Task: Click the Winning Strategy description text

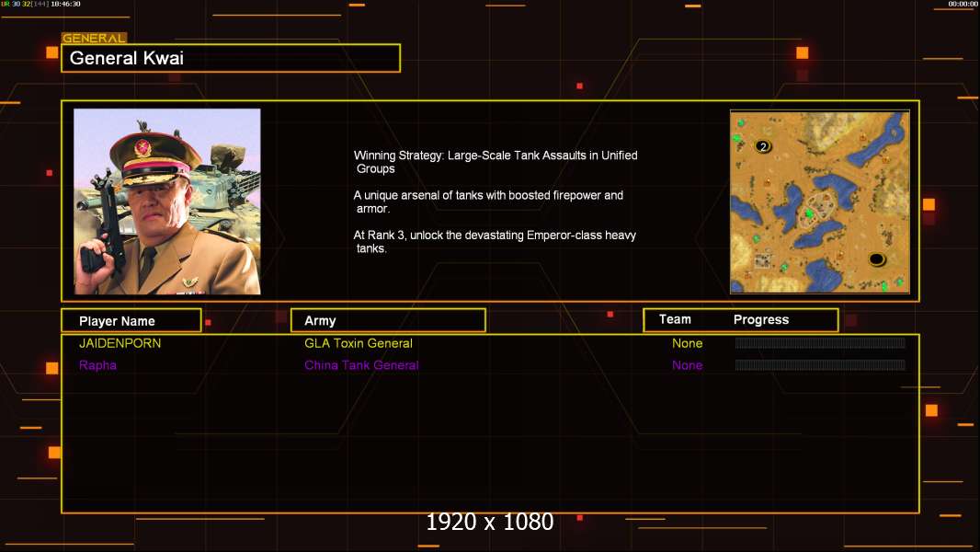Action: 496,162
